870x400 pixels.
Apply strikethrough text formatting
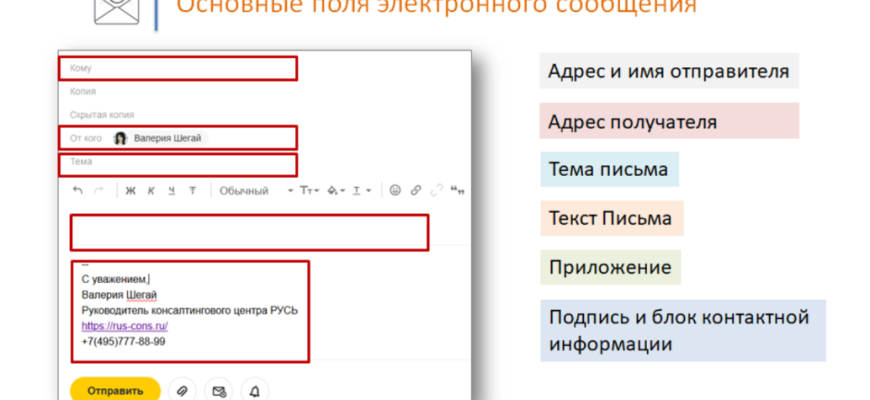click(193, 190)
